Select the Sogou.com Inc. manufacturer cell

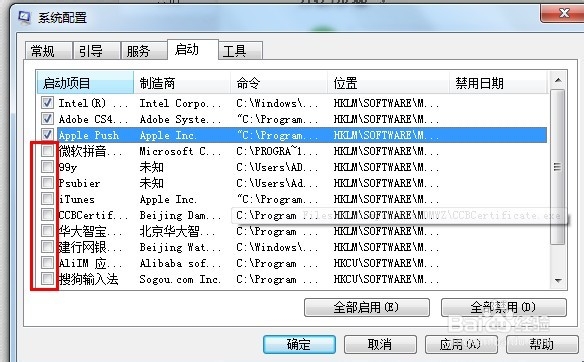(x=180, y=279)
